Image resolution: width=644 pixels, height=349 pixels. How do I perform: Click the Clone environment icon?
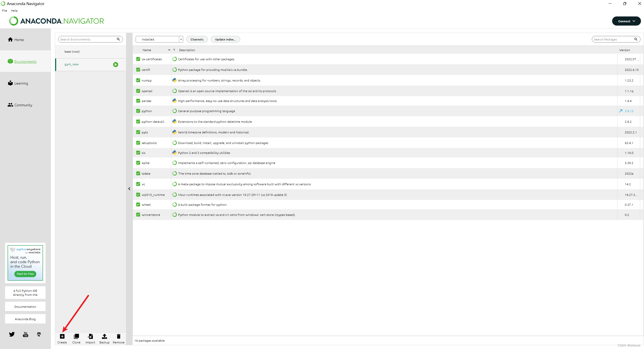click(x=76, y=336)
